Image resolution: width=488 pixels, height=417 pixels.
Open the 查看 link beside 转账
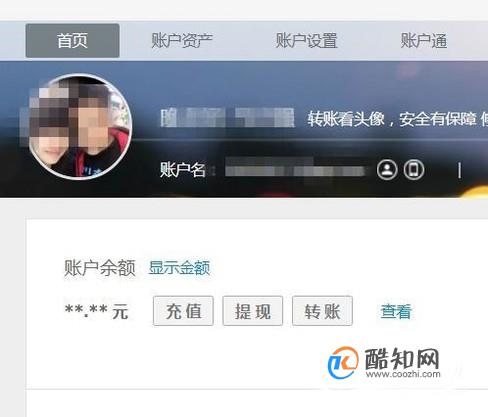point(396,311)
